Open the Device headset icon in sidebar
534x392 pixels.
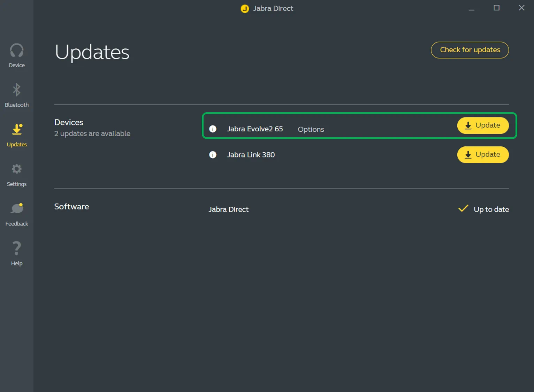17,51
